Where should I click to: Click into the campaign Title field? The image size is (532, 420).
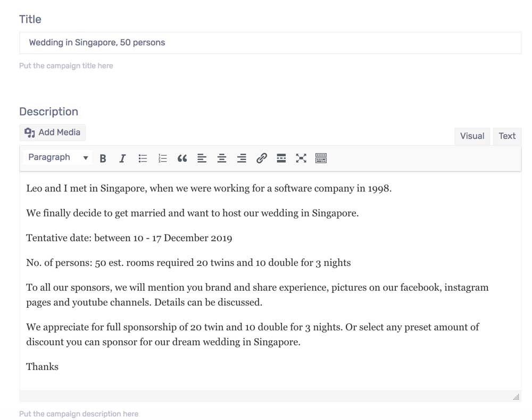pos(270,43)
